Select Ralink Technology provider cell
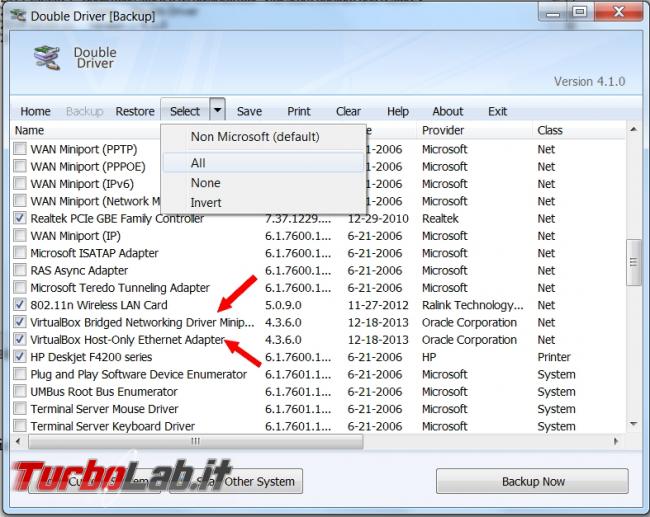The width and height of the screenshot is (650, 517). (473, 305)
